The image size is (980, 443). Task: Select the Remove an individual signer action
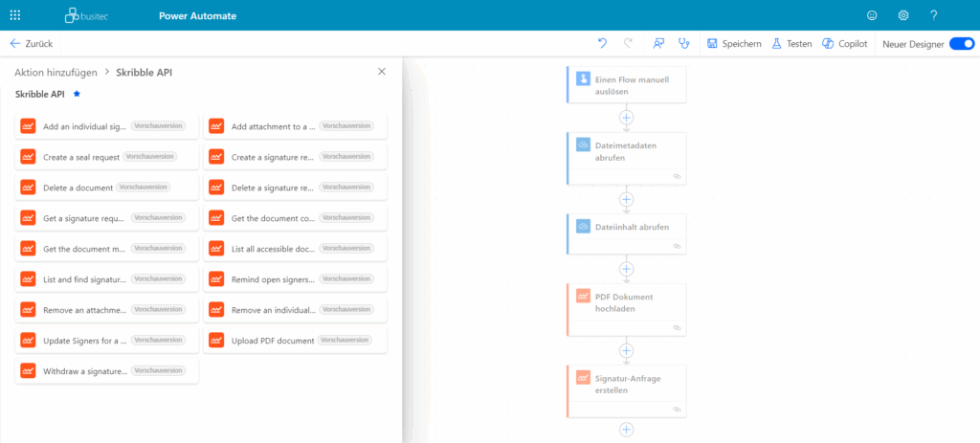pos(295,310)
